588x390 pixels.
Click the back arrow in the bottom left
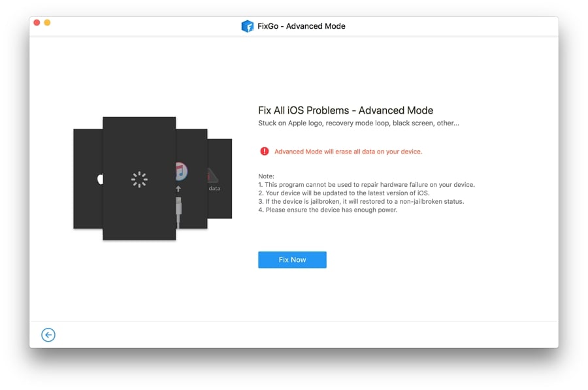[48, 334]
